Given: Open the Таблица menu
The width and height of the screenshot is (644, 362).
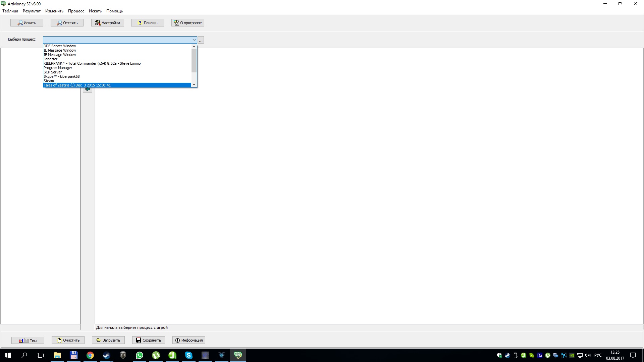Looking at the screenshot, I should [10, 11].
